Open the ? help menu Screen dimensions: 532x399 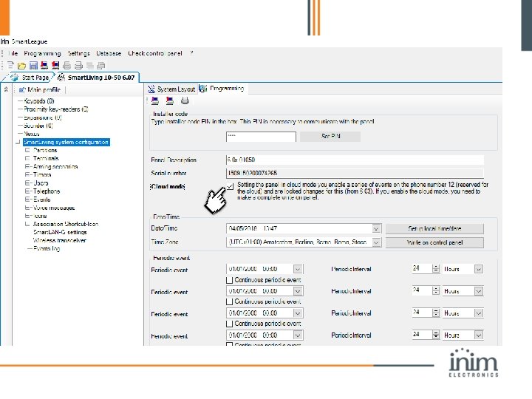coord(191,53)
